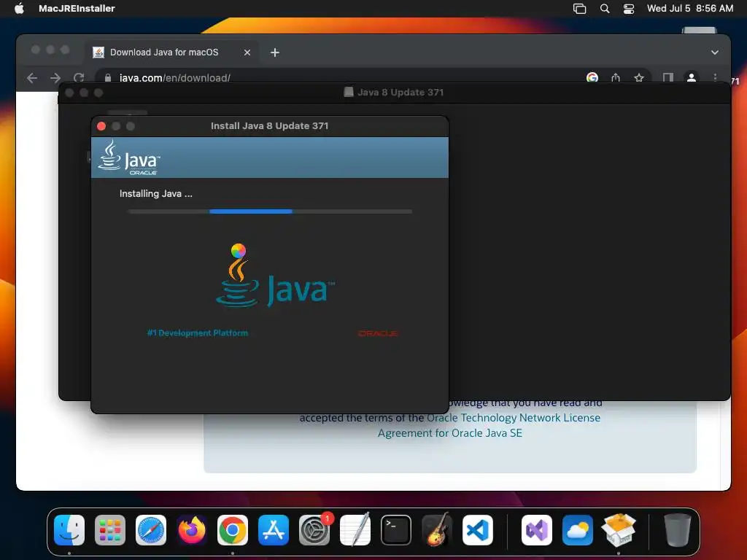
Task: Open the Apple menu
Action: [x=19, y=8]
